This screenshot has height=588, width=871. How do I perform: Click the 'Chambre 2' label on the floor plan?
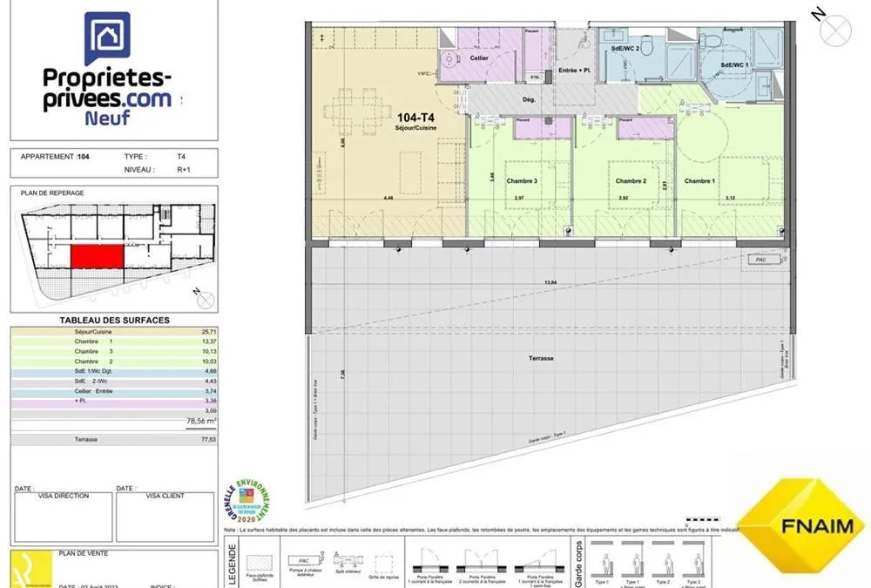point(631,180)
